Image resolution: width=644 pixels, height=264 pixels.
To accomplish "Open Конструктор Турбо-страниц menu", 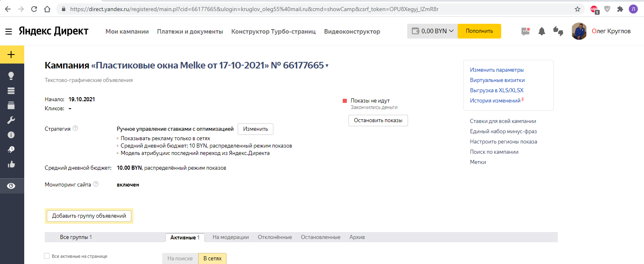I will (274, 32).
